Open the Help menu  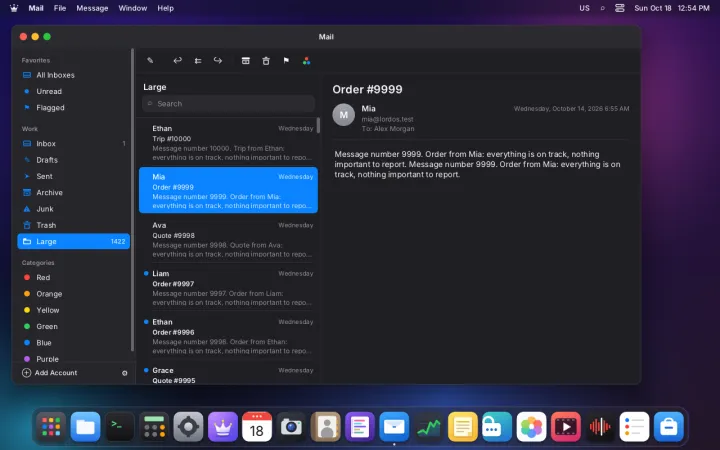pos(165,8)
